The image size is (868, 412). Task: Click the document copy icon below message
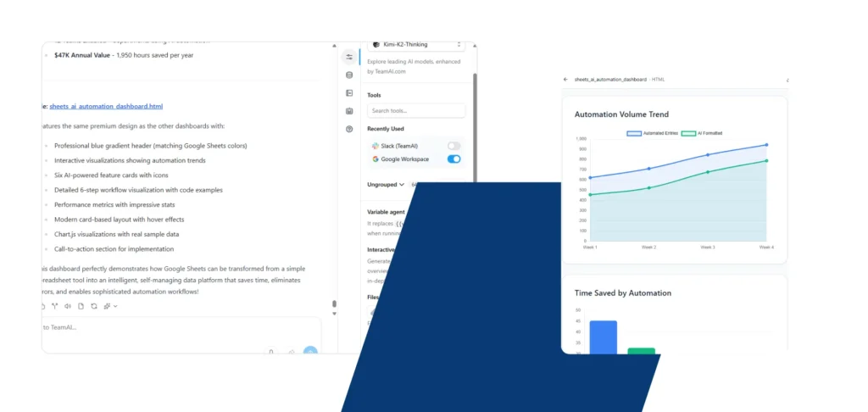pyautogui.click(x=81, y=306)
